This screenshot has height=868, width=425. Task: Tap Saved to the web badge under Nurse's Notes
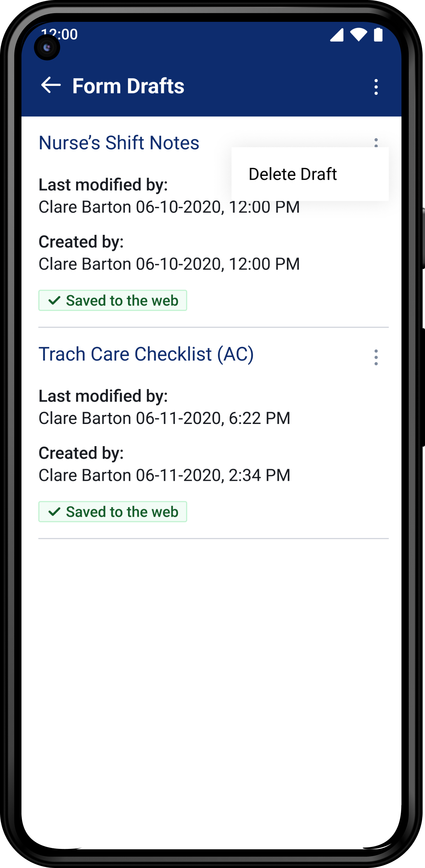coord(113,300)
